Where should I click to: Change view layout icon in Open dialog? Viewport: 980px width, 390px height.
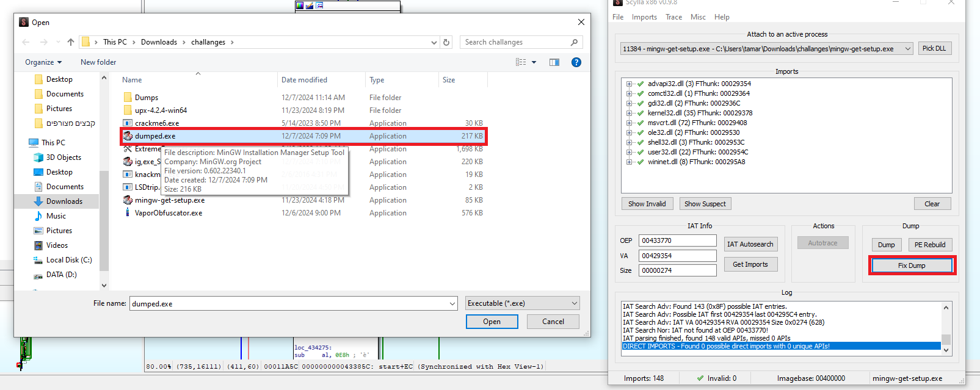521,62
